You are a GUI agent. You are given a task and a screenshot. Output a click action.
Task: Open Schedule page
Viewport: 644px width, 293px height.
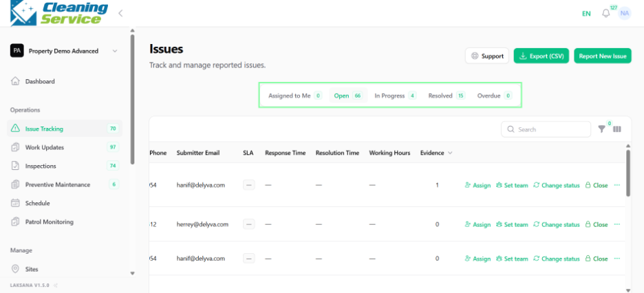tap(37, 203)
